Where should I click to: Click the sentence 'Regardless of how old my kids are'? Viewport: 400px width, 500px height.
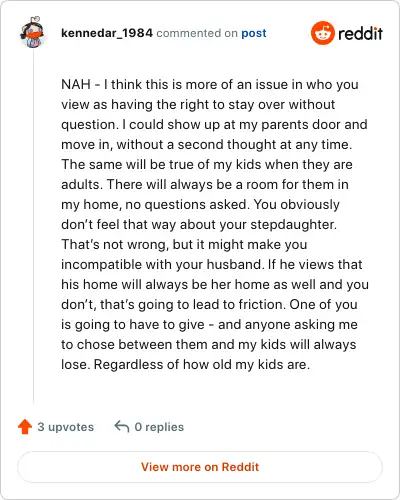[x=200, y=364]
